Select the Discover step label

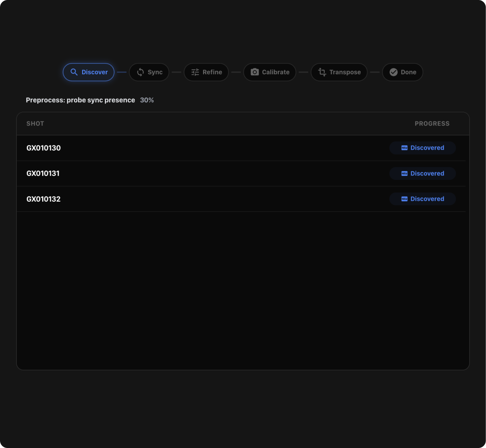click(95, 72)
